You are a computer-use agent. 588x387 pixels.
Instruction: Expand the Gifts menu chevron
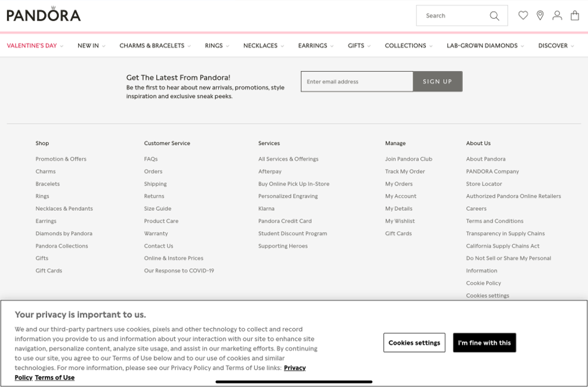pyautogui.click(x=369, y=46)
